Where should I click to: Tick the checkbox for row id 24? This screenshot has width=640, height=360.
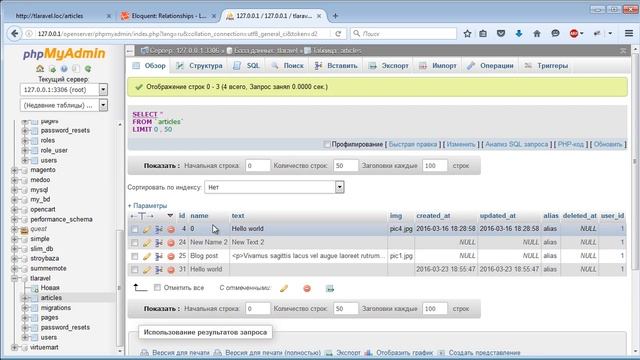134,243
